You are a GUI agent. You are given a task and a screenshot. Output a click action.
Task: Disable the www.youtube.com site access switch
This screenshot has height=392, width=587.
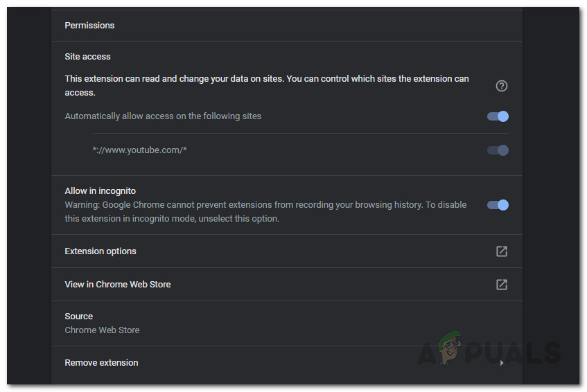click(498, 150)
